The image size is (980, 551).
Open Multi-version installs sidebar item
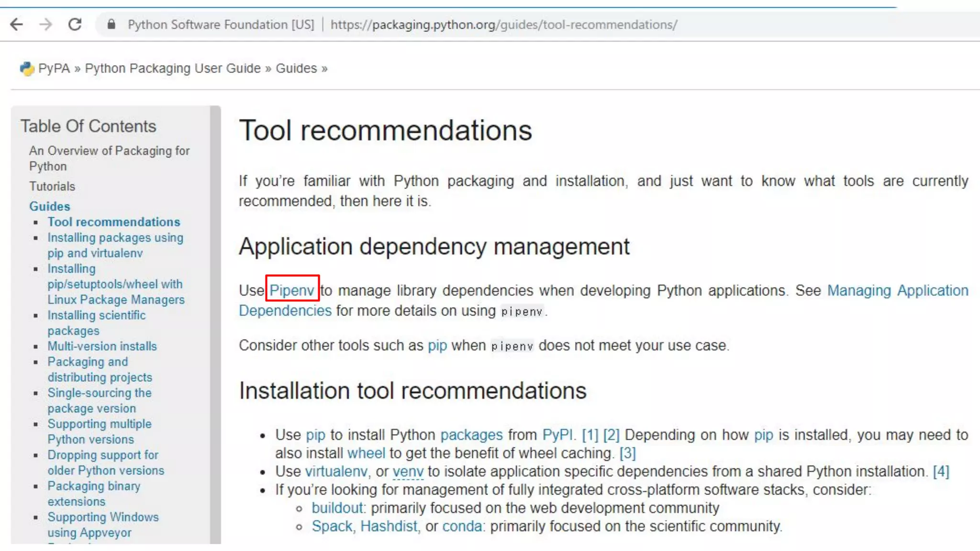pos(102,346)
